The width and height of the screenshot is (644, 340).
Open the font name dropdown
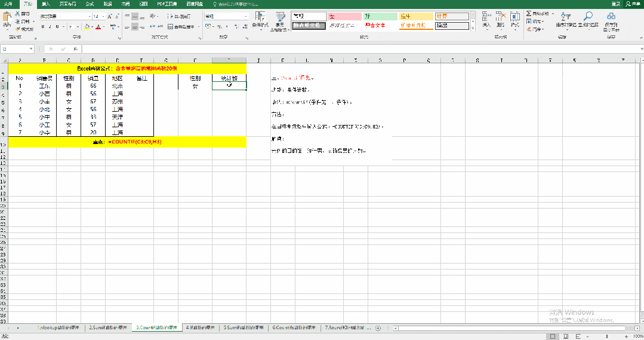[x=90, y=17]
